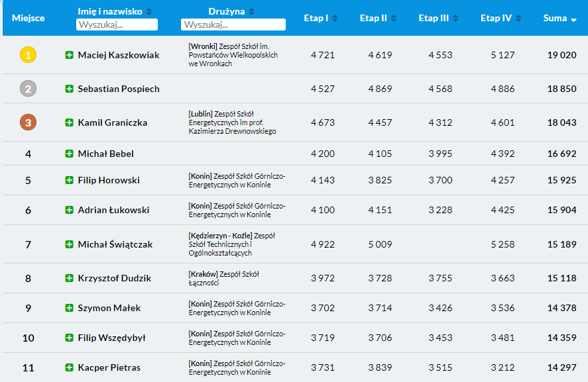
Task: Expand details for Maciej Kaszkowiak
Action: click(x=69, y=55)
